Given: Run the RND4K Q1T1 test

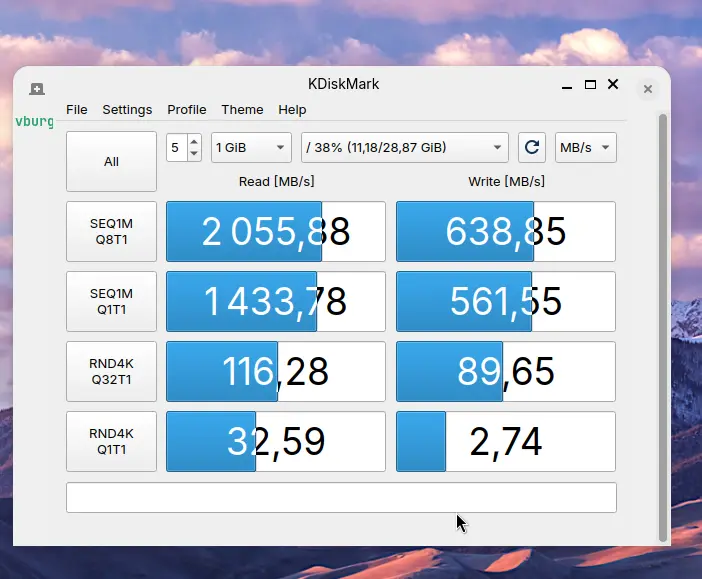Looking at the screenshot, I should pos(111,441).
